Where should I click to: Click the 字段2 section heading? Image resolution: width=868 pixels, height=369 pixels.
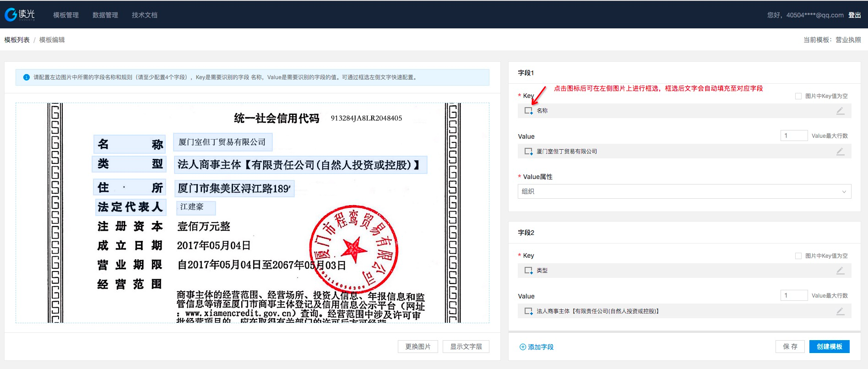coord(526,233)
